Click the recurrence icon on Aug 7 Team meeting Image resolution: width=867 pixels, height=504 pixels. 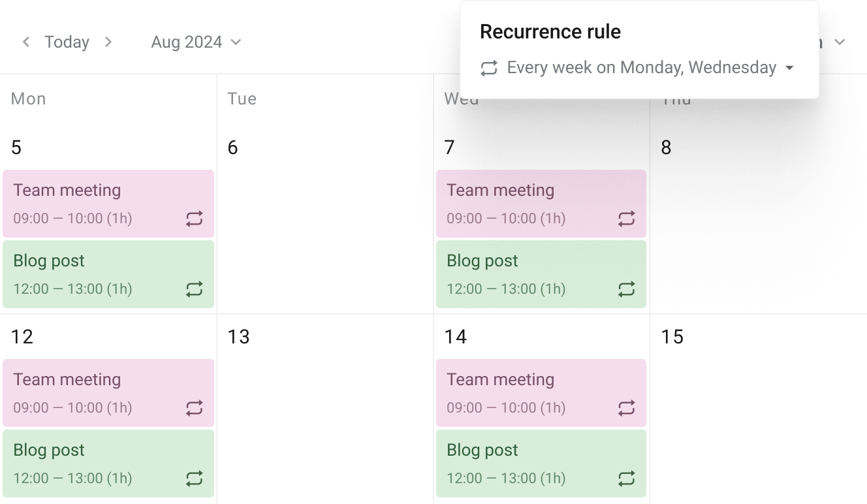[627, 219]
